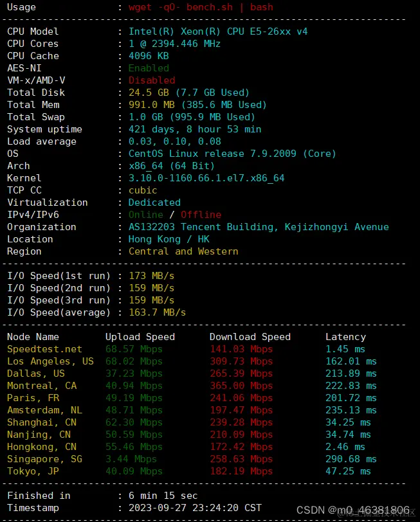
Task: Select the CPU Model value 'Intel(R) Xeon(R) CPU E5-26xx v4'
Action: pyautogui.click(x=218, y=32)
